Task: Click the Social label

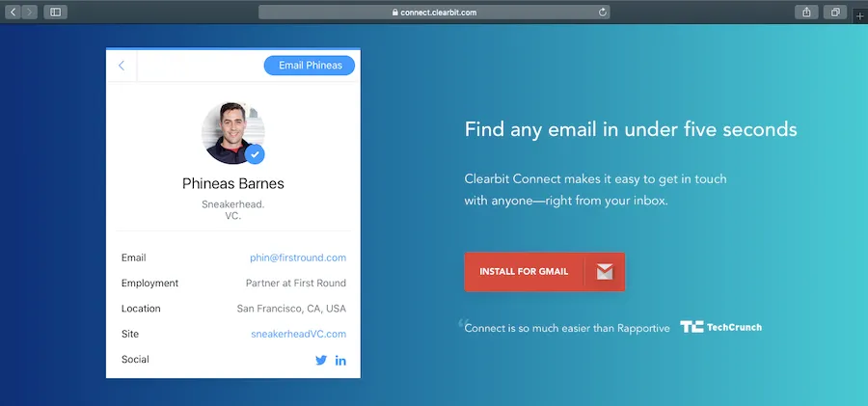Action: [x=135, y=360]
